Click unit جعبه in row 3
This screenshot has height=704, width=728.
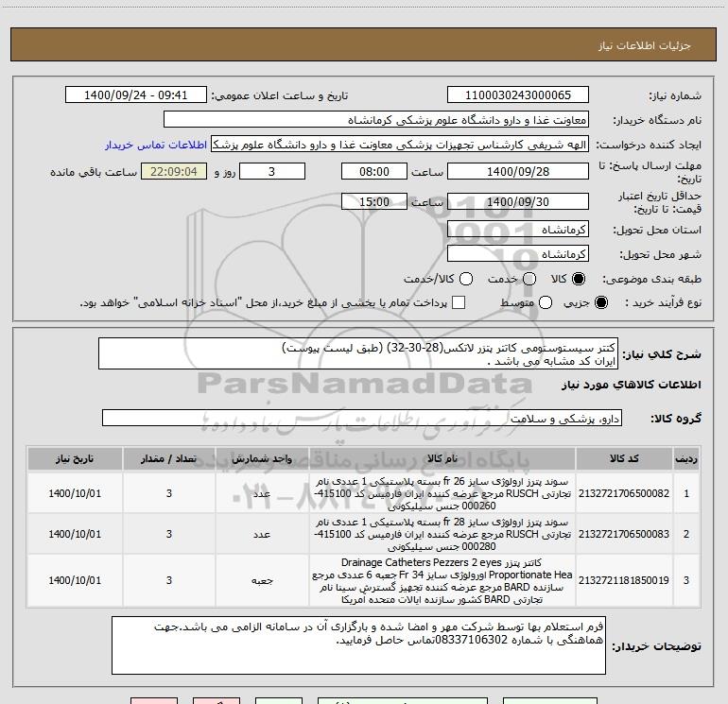pyautogui.click(x=262, y=580)
